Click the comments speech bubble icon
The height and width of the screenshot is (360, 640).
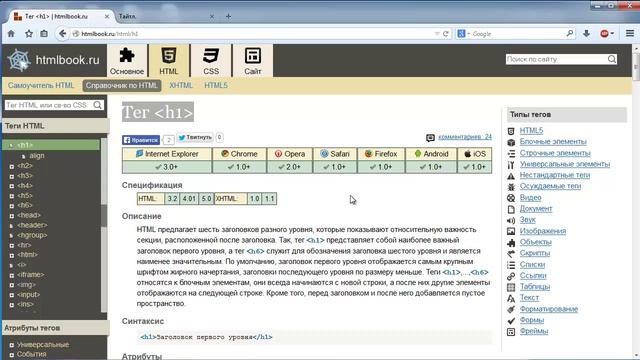tap(430, 138)
